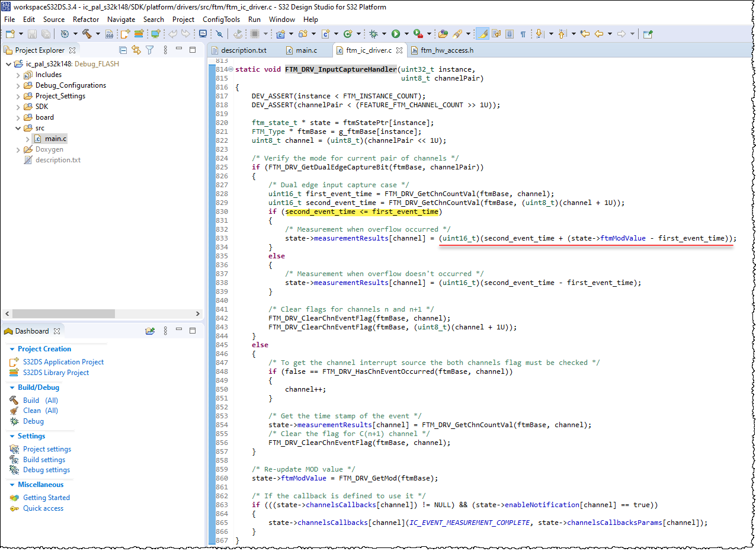The width and height of the screenshot is (756, 551).
Task: Open the Back history dropdown arrow
Action: tap(610, 34)
